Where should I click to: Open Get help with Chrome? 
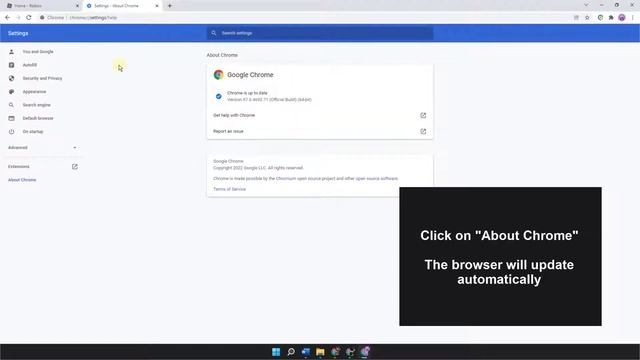click(320, 116)
